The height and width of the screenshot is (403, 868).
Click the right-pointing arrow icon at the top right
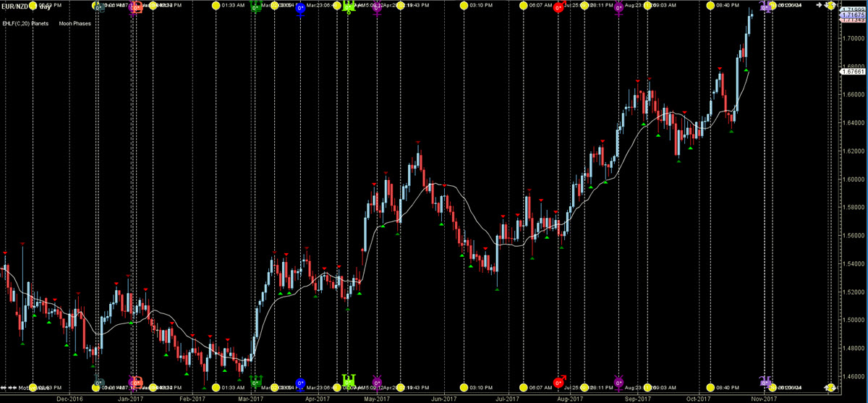click(x=820, y=6)
